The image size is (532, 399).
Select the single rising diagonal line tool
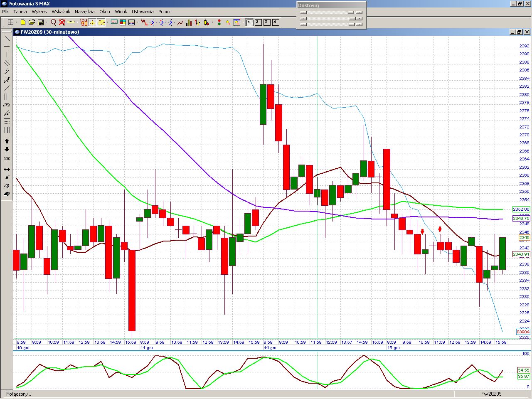click(7, 88)
